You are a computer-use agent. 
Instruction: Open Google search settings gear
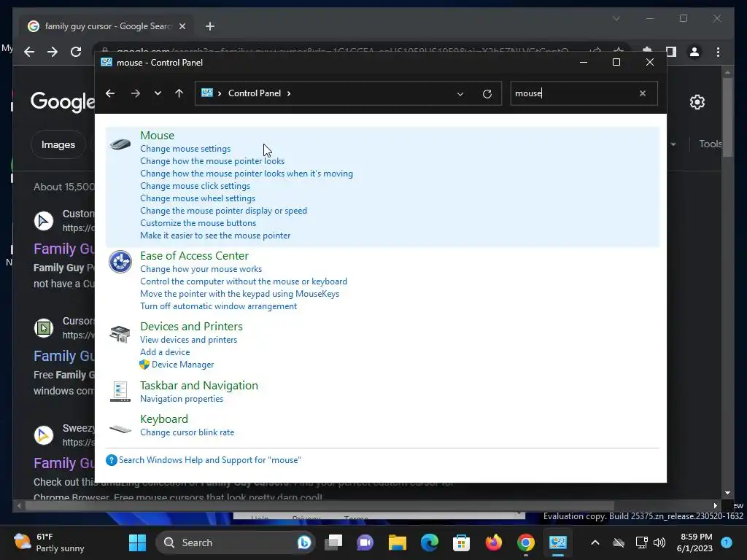click(697, 102)
